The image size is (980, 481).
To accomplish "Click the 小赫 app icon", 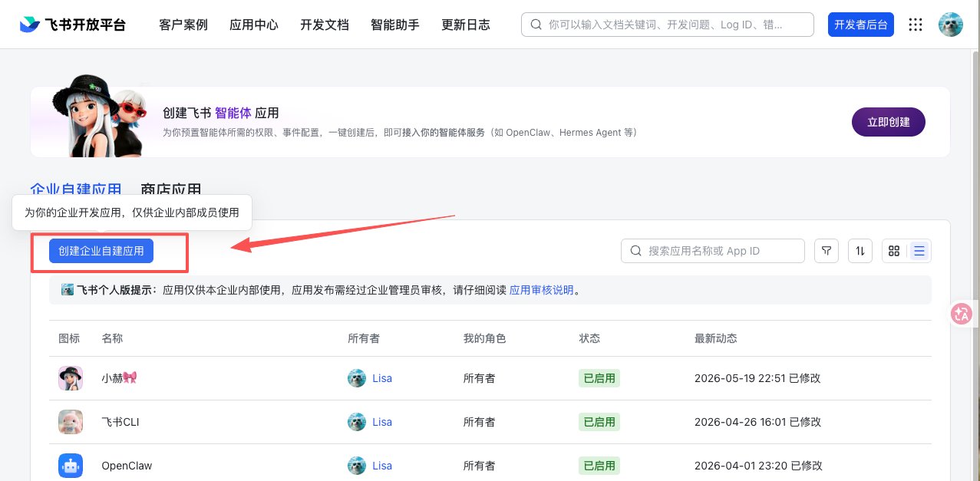I will 71,378.
